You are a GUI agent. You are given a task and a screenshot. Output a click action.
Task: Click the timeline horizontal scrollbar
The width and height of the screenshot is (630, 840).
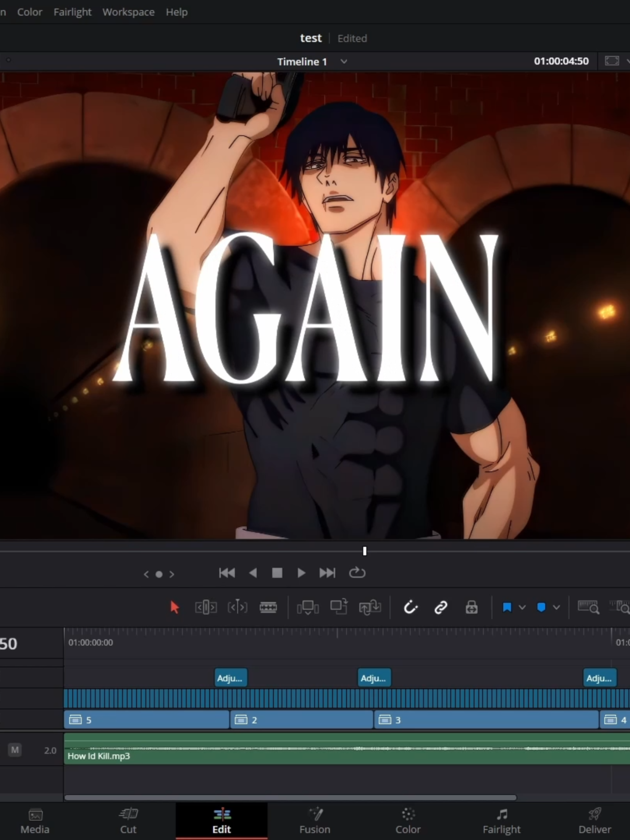point(290,798)
